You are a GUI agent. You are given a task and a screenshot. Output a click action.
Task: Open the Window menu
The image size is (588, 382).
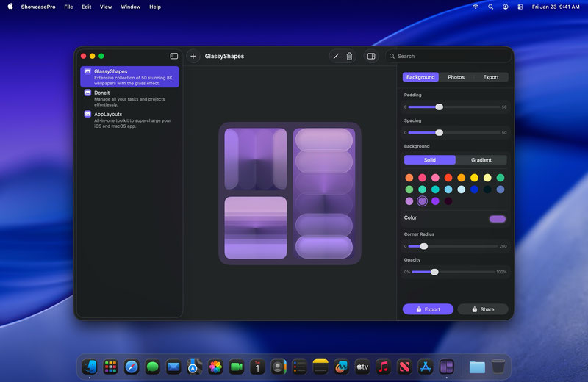(130, 7)
